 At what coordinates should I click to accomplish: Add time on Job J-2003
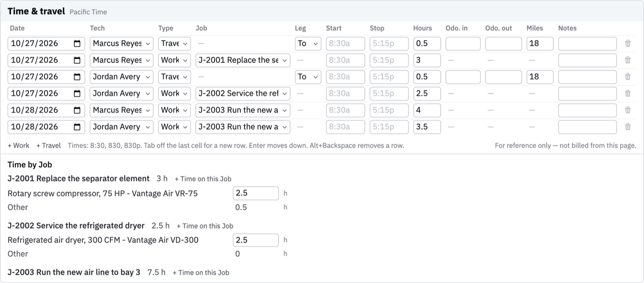pyautogui.click(x=201, y=273)
